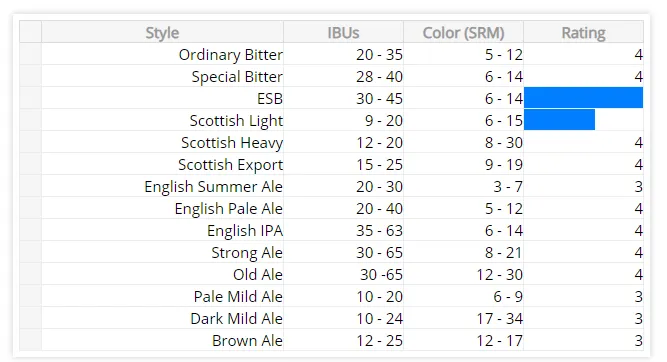Screen dimensions: 667x362
Task: Click the Old Ale style cell
Action: (x=162, y=274)
